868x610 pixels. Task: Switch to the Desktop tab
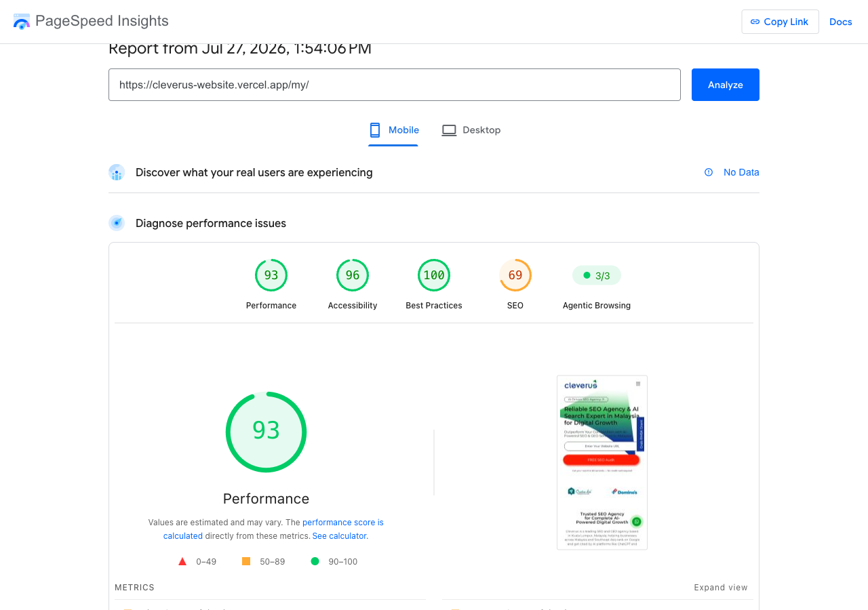(x=471, y=130)
